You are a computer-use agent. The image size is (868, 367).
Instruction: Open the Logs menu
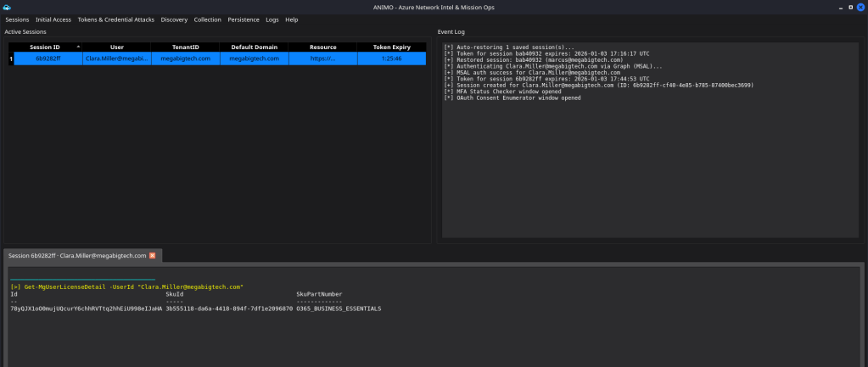(272, 19)
